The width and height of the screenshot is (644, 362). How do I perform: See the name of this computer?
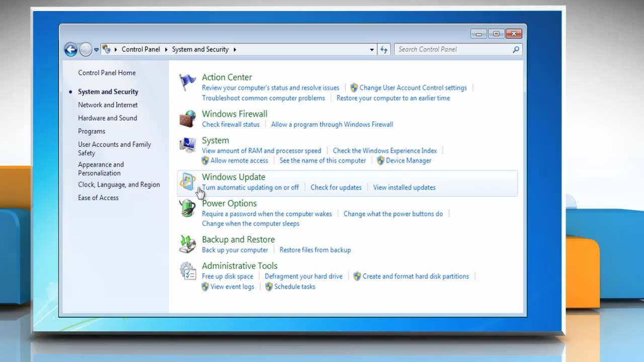tap(323, 160)
